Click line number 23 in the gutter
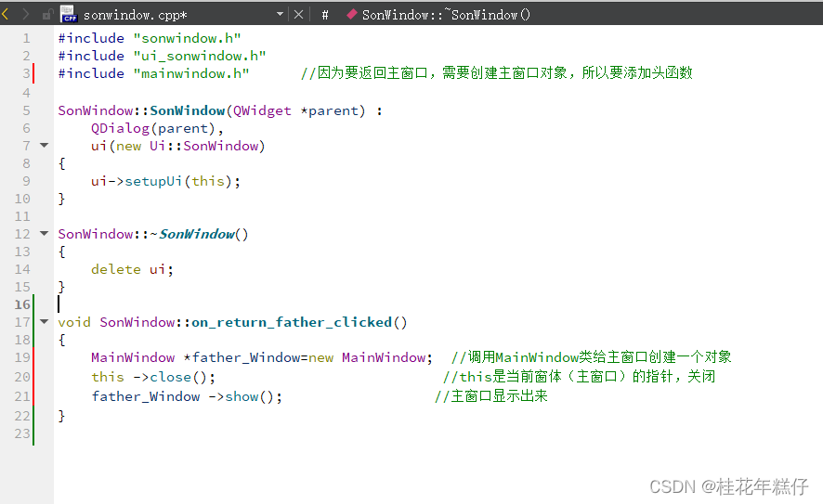Screen dimensions: 823x504 tap(22, 433)
